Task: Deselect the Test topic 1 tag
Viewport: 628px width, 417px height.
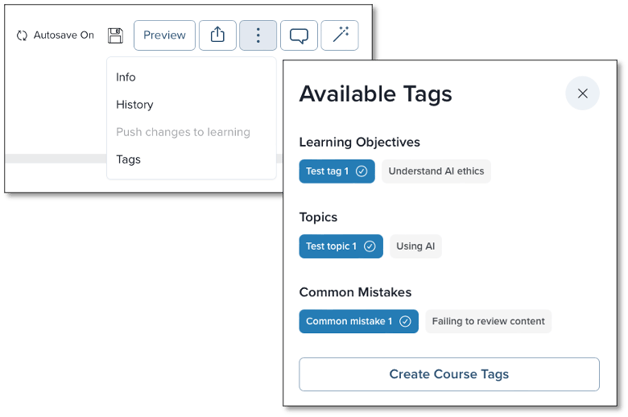Action: coord(341,246)
